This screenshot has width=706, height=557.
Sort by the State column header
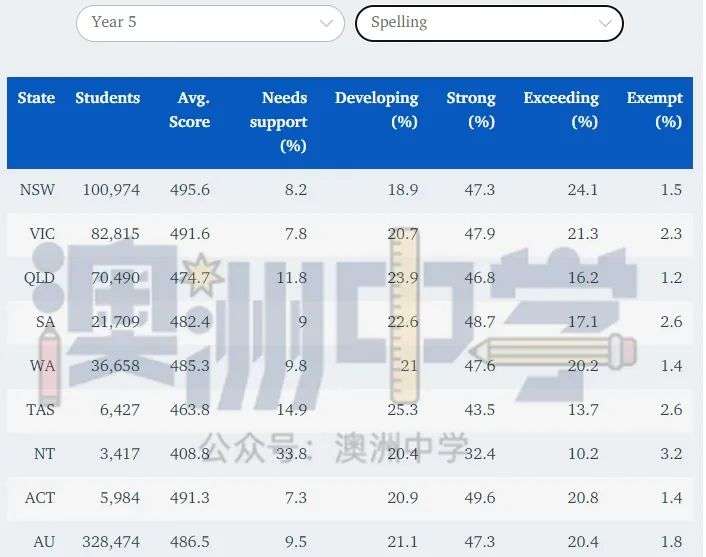(x=36, y=98)
